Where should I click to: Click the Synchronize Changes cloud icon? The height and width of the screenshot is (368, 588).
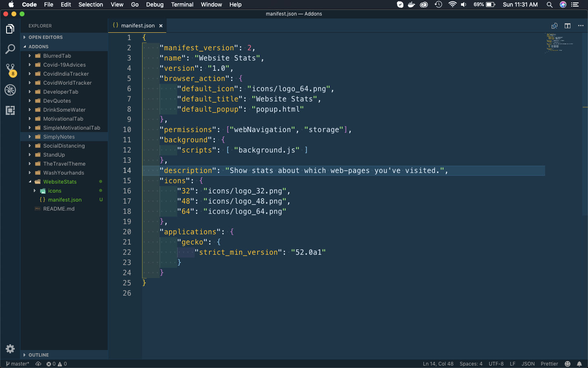[38, 364]
